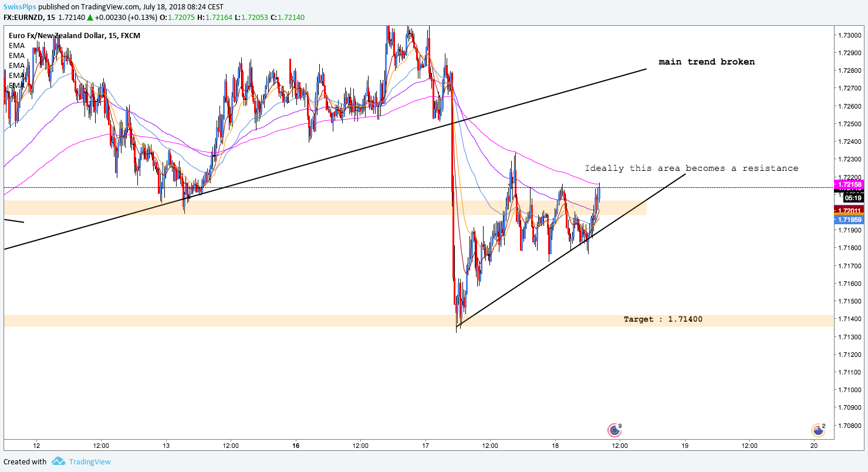Click the magenta 1.72158 price tag

(x=849, y=184)
